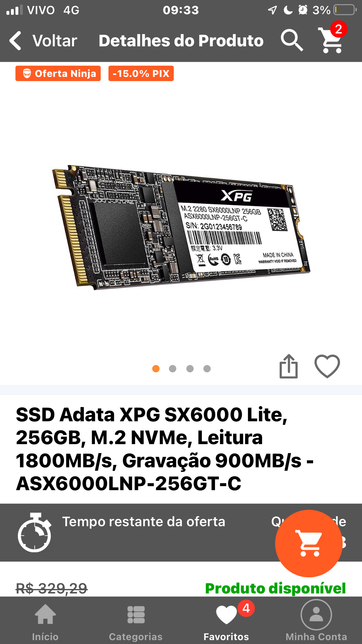This screenshot has width=362, height=644.
Task: Open Minha Conta profile tab
Action: [316, 621]
